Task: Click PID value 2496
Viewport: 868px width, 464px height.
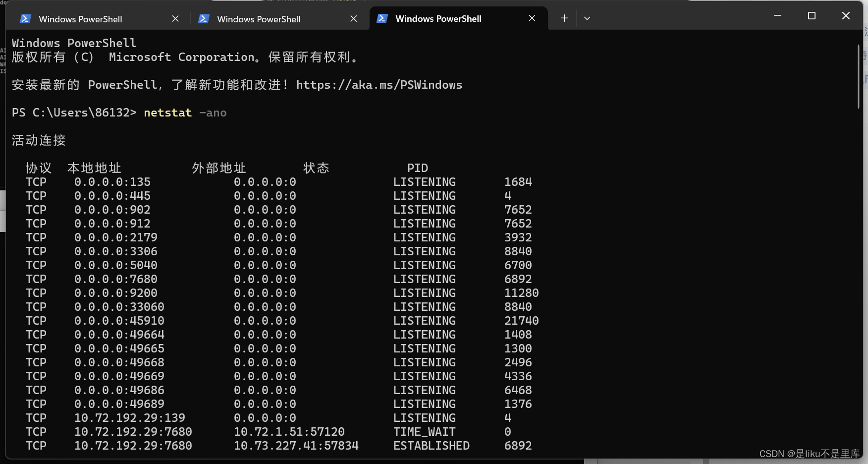Action: pyautogui.click(x=518, y=363)
